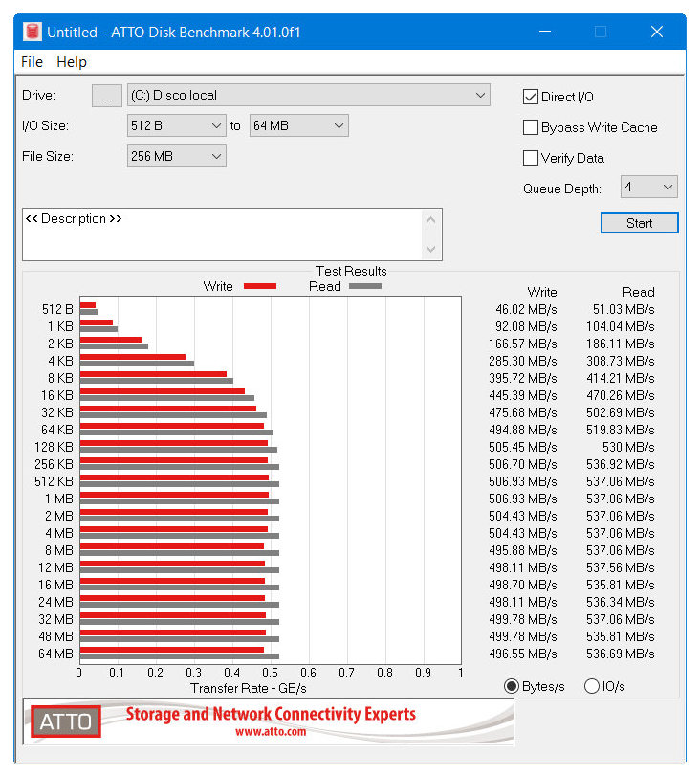The height and width of the screenshot is (776, 700).
Task: Disable the Direct I/O checkbox
Action: coord(531,97)
